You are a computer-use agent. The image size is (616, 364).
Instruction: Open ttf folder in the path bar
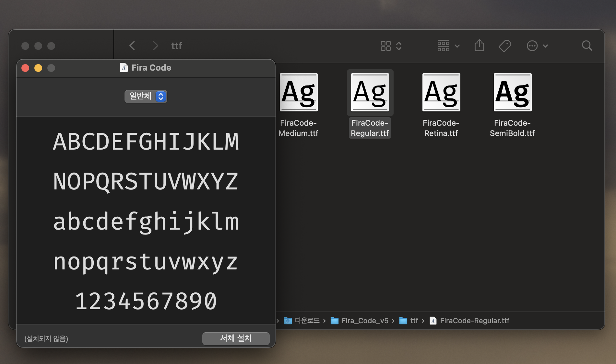[409, 321]
